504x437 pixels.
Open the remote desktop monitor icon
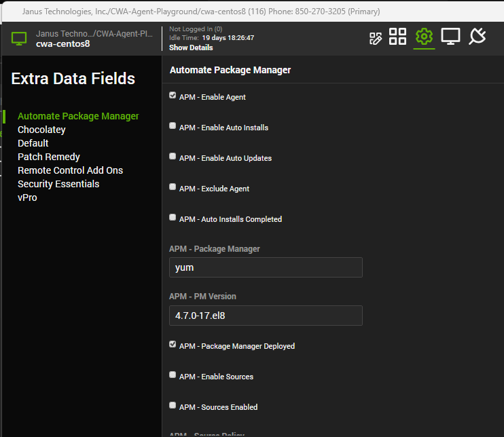point(450,37)
